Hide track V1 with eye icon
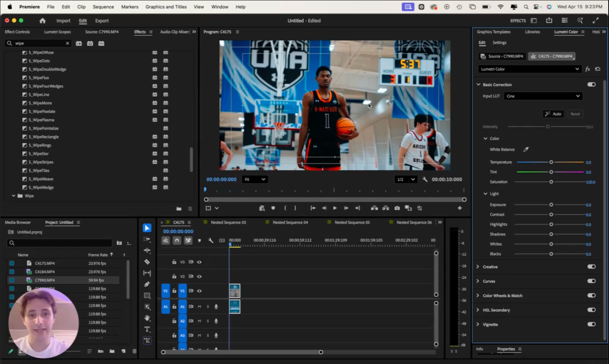This screenshot has height=364, width=609. point(199,291)
